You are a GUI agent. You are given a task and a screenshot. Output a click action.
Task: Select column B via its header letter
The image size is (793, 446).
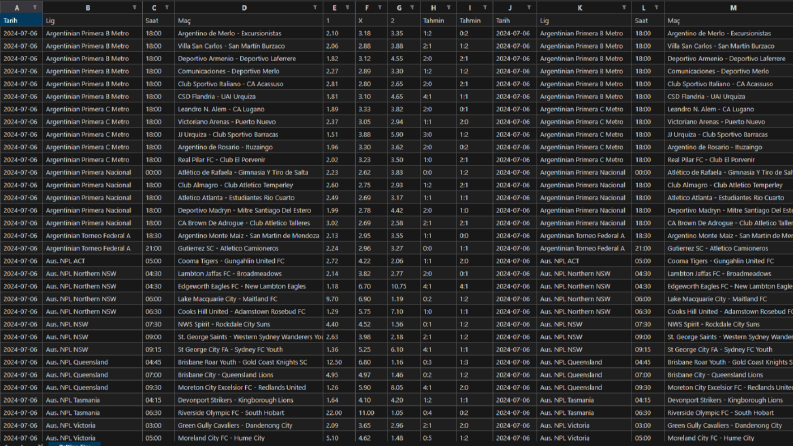(x=87, y=8)
